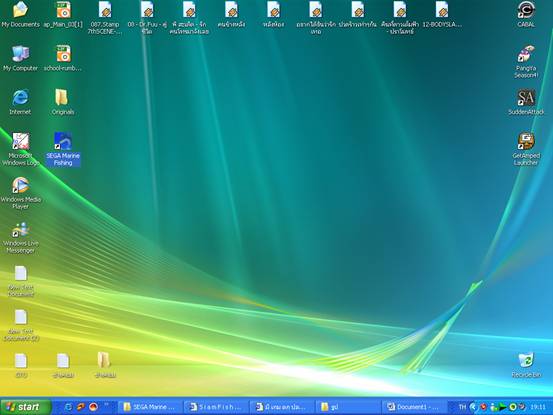Open the My Computer desktop icon
Viewport: 553px width, 415px height.
point(20,59)
